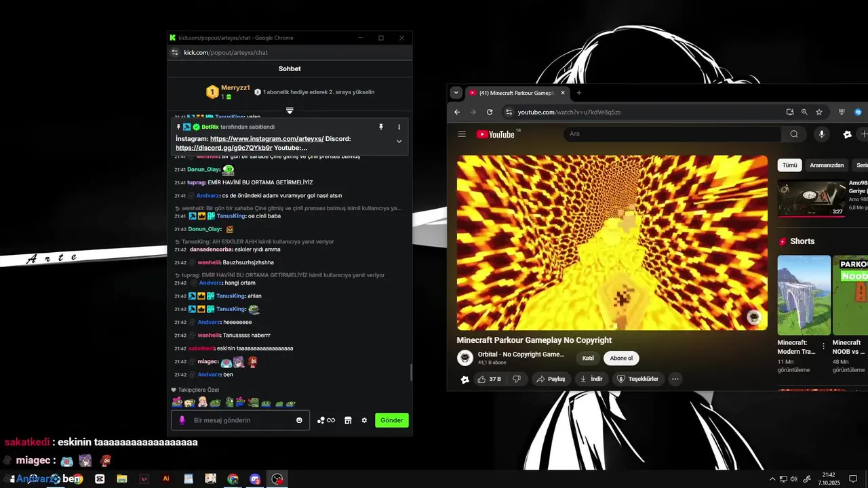Click the İndir download button

coord(591,379)
